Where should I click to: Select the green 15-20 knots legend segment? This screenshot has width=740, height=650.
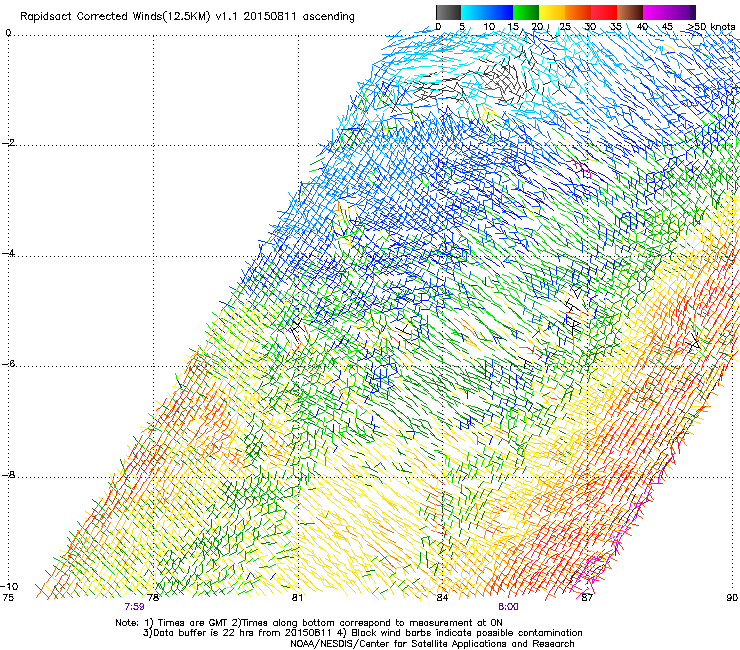pos(526,12)
